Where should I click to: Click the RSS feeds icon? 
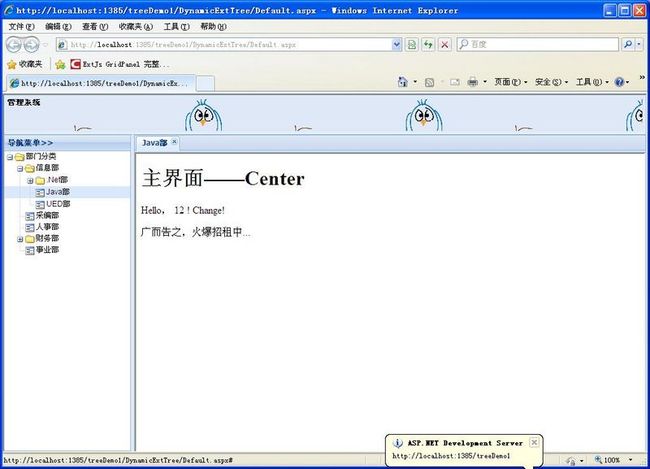[x=429, y=82]
